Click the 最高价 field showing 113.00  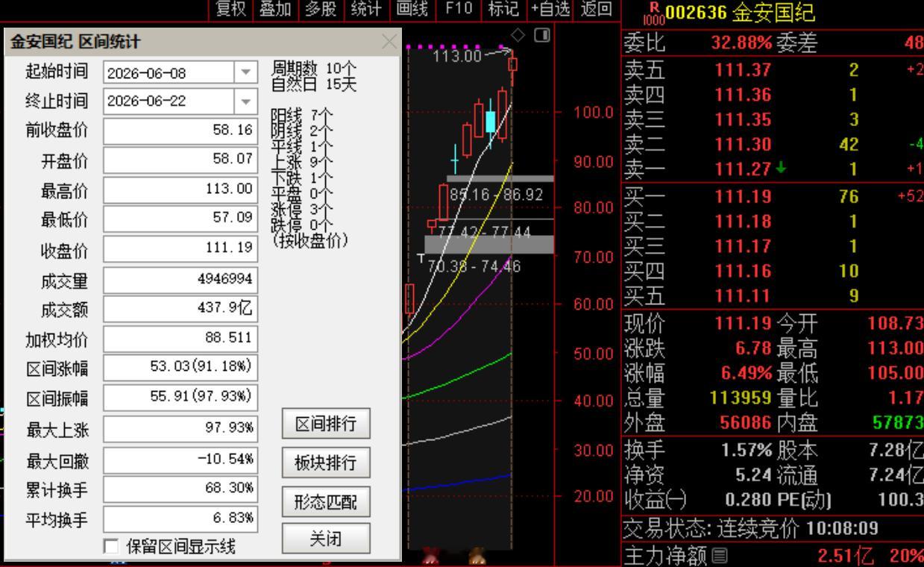pos(180,189)
